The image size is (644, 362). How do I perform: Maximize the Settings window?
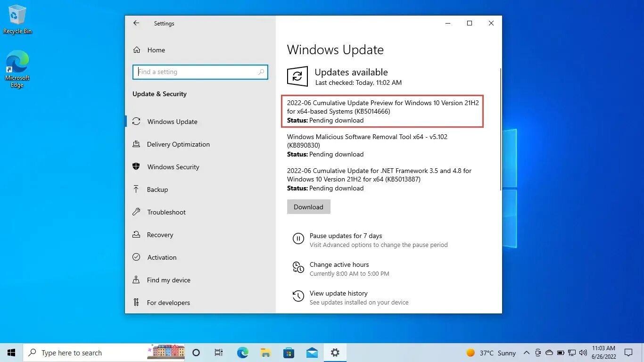[x=470, y=23]
